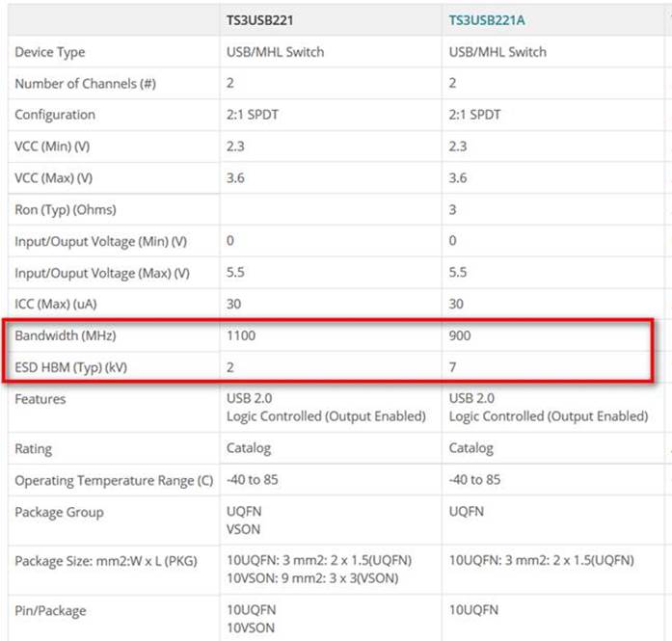
Task: Select the 'Package Group' row label
Action: (x=59, y=513)
